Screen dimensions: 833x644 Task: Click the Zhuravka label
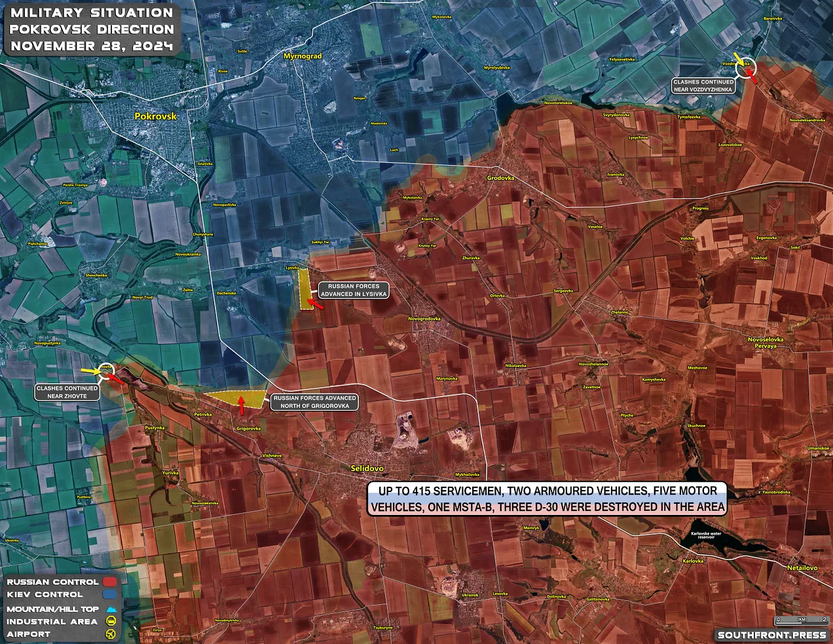pyautogui.click(x=470, y=258)
